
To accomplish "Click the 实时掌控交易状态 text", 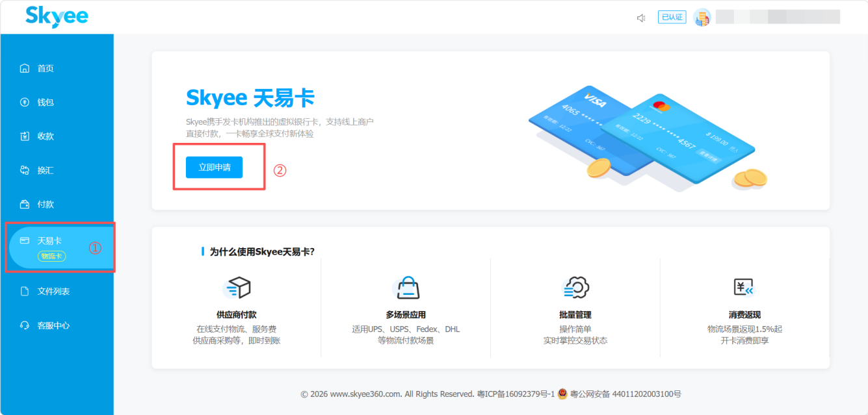I will pos(575,340).
